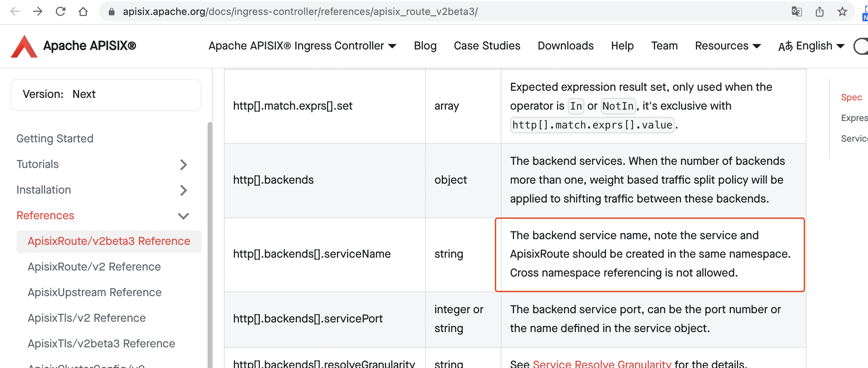Click the browser forward arrow
This screenshot has height=368, width=868.
(x=37, y=11)
